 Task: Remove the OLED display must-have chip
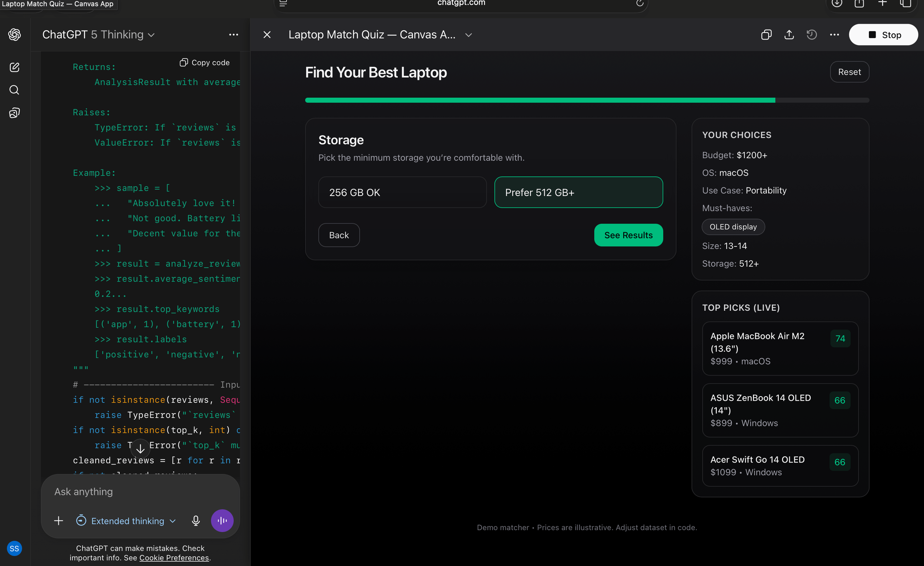click(733, 227)
